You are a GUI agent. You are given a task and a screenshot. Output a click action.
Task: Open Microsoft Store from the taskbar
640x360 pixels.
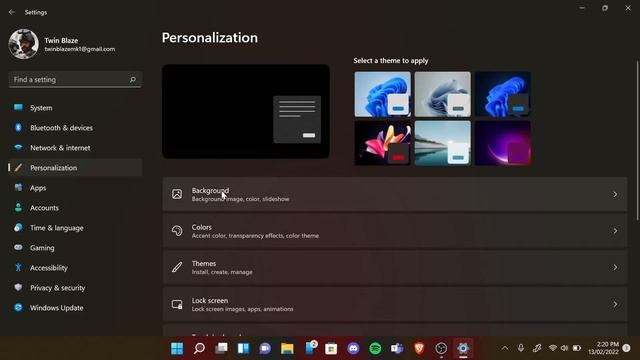[x=331, y=349]
